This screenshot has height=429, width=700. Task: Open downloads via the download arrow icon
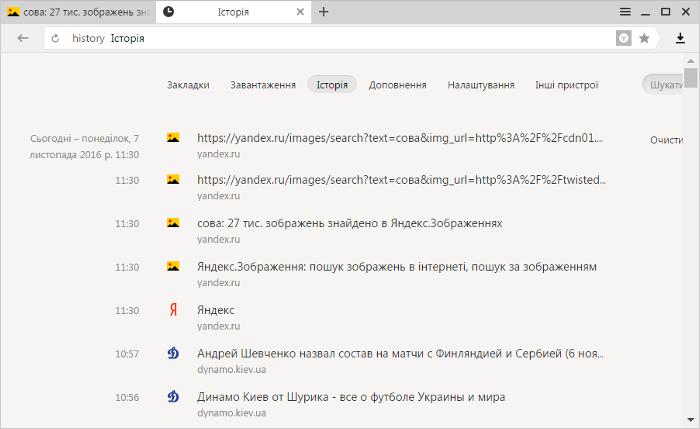click(x=680, y=38)
